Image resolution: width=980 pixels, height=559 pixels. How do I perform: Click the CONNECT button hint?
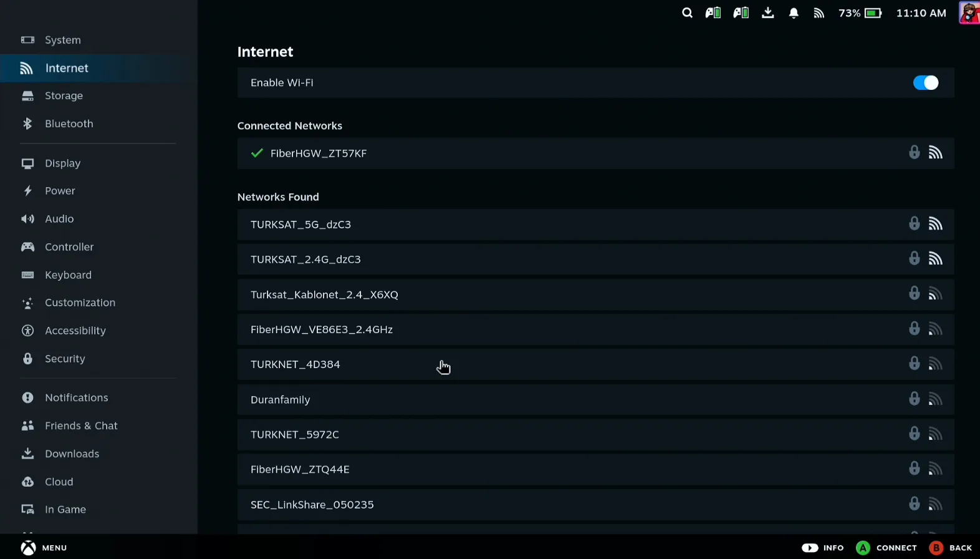(886, 548)
